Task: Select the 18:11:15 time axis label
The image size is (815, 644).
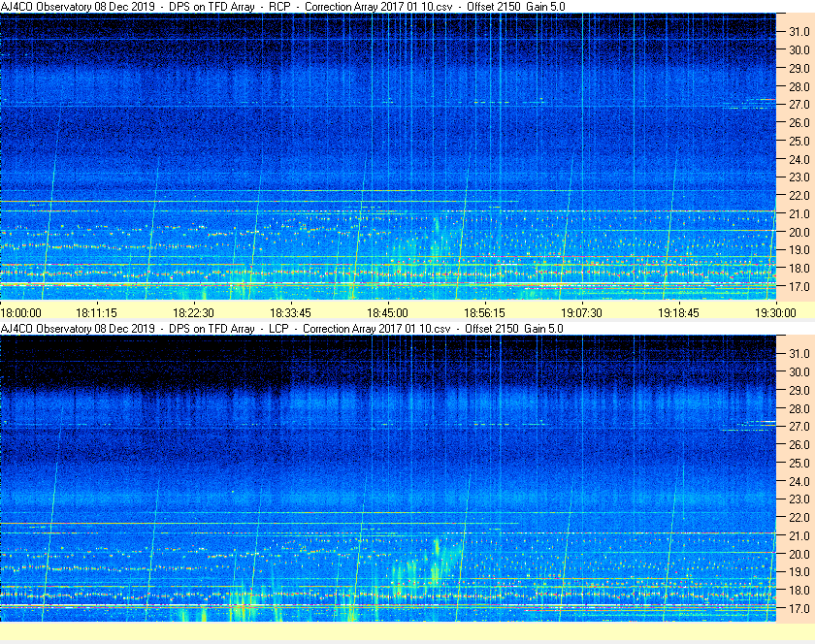Action: (x=97, y=313)
